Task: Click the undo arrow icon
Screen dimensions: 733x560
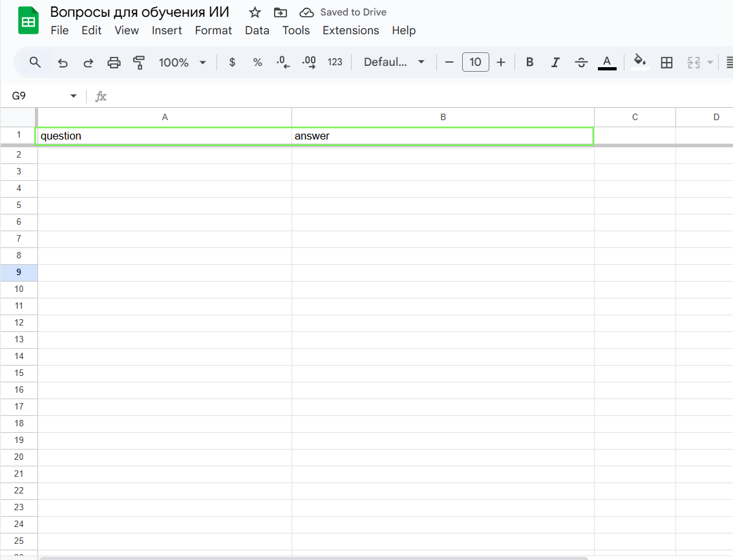Action: tap(63, 63)
